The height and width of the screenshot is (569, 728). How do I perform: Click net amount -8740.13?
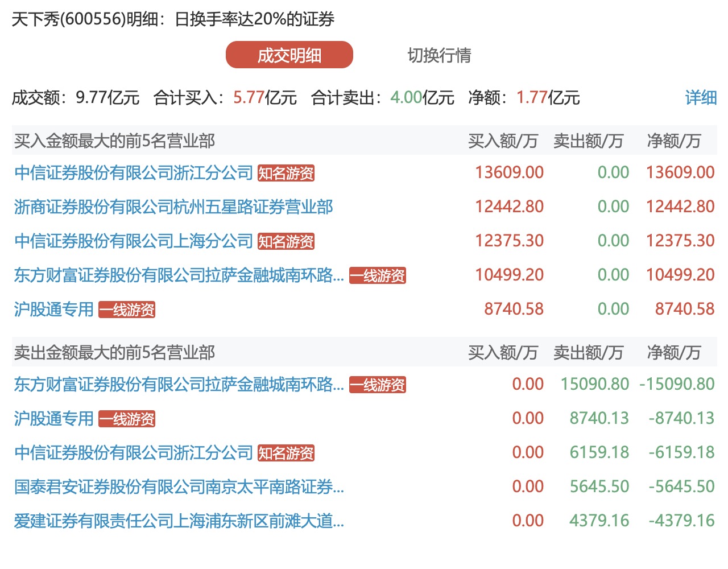(681, 418)
